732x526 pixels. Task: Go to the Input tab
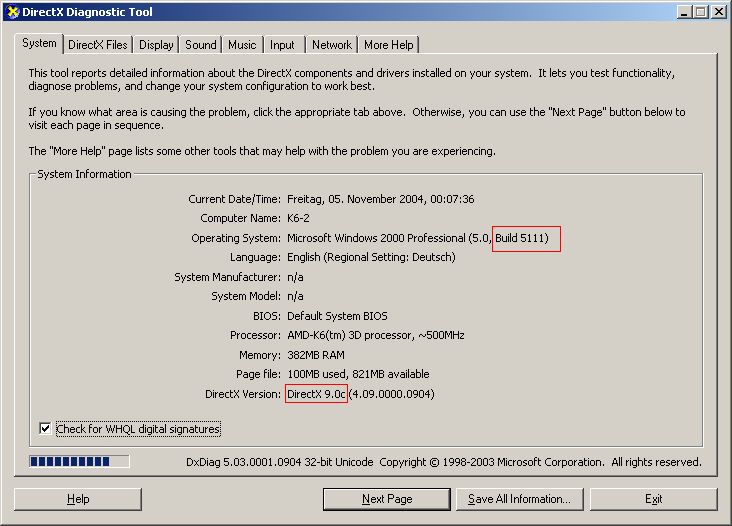[283, 45]
